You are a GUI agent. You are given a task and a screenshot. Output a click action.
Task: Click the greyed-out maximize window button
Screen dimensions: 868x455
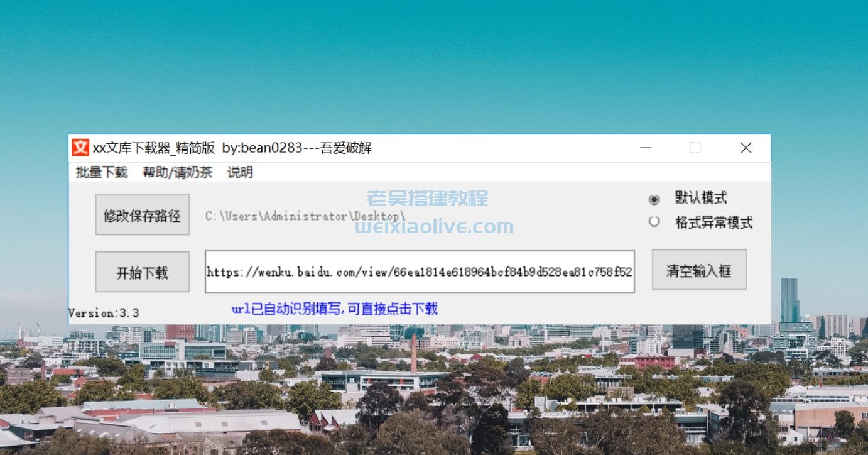(x=695, y=148)
